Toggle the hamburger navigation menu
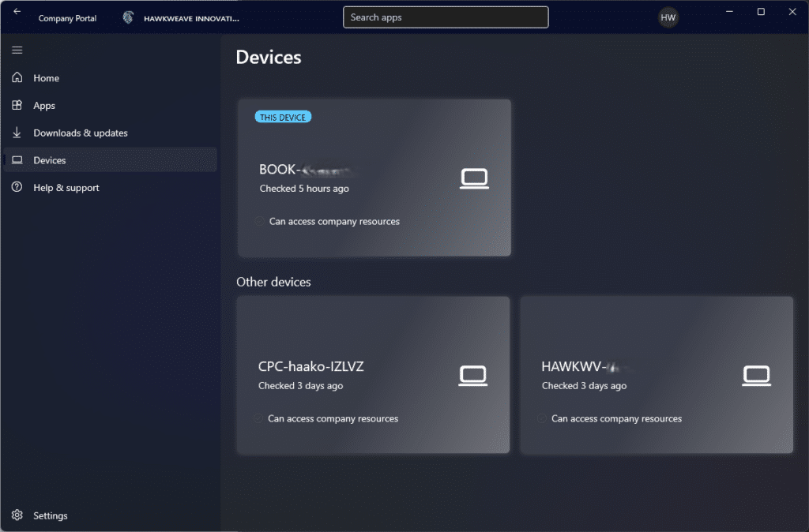Image resolution: width=809 pixels, height=532 pixels. pos(17,51)
